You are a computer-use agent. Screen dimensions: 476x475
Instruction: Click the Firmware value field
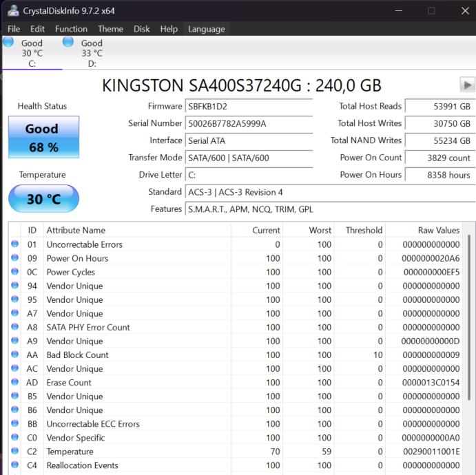pos(249,106)
